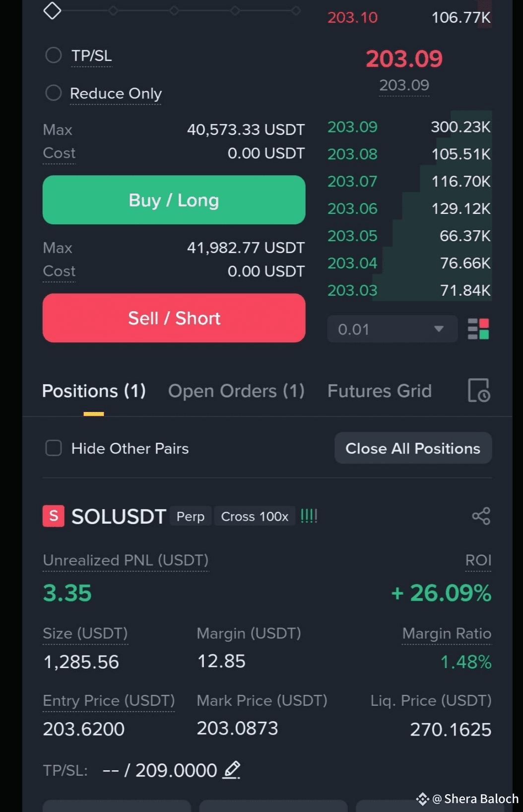This screenshot has height=812, width=523.
Task: Open the 0.01 price precision dropdown
Action: click(x=392, y=329)
